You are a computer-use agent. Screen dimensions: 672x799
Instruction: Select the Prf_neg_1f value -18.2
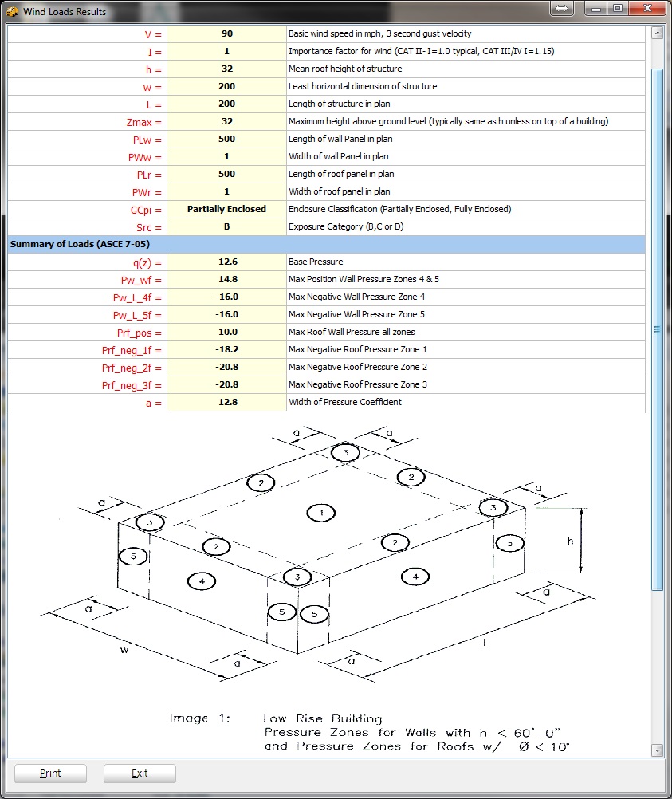pyautogui.click(x=226, y=349)
